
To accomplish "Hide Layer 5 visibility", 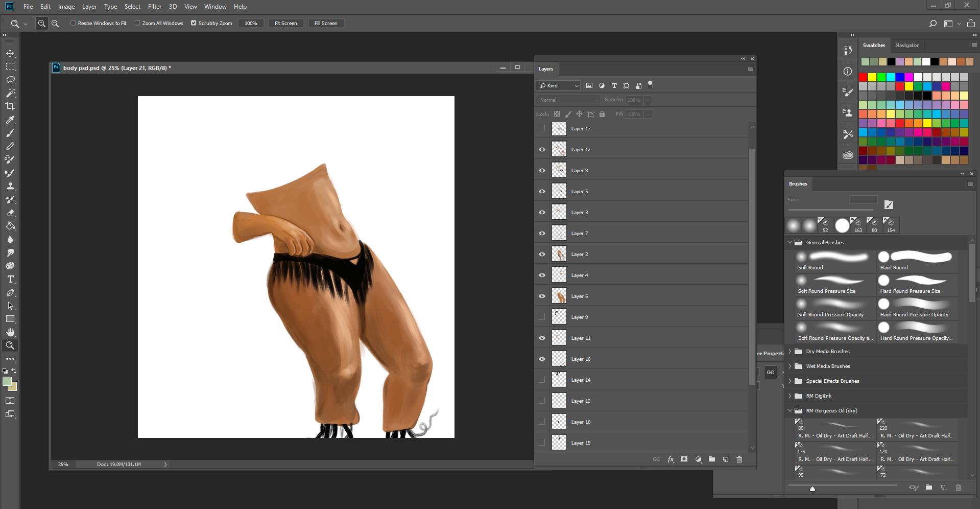I will [541, 191].
